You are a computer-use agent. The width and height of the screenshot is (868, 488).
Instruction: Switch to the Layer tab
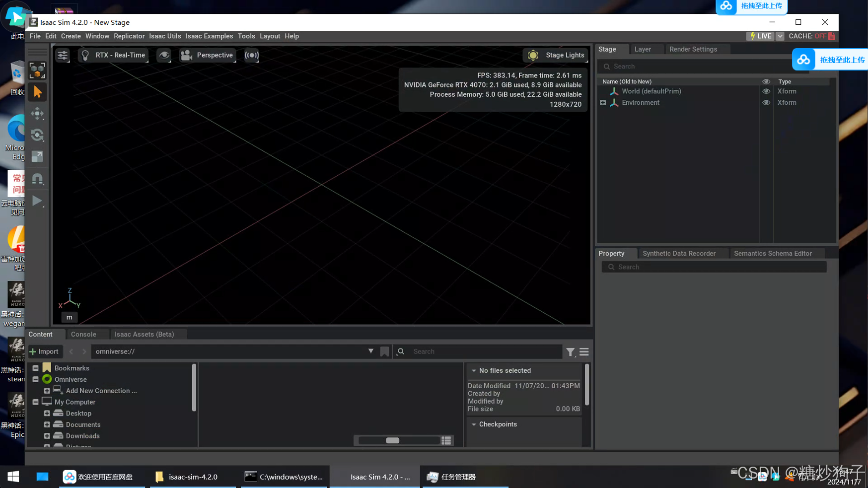[x=643, y=49]
